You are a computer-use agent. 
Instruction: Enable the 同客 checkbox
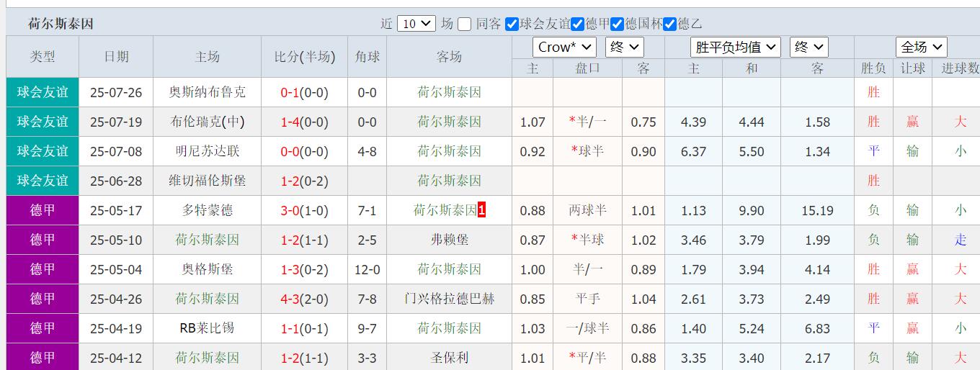465,24
